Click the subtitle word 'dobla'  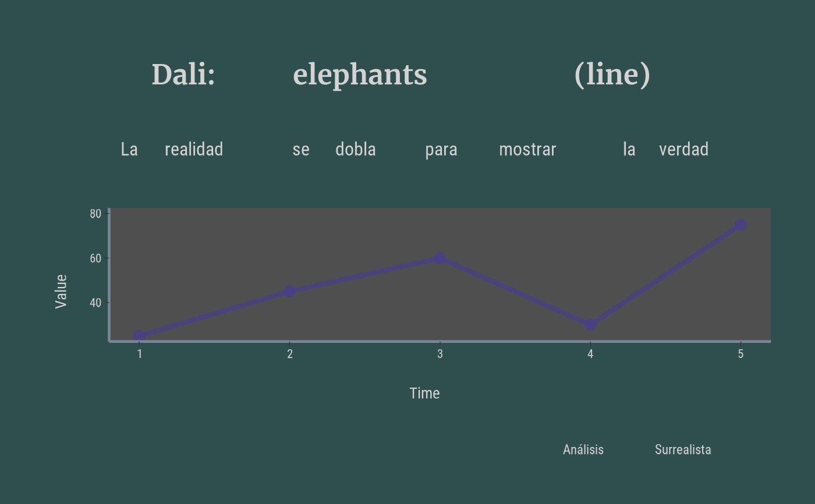356,150
